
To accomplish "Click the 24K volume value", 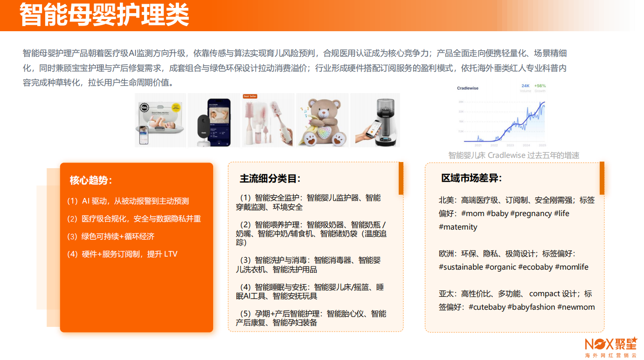I will (526, 86).
